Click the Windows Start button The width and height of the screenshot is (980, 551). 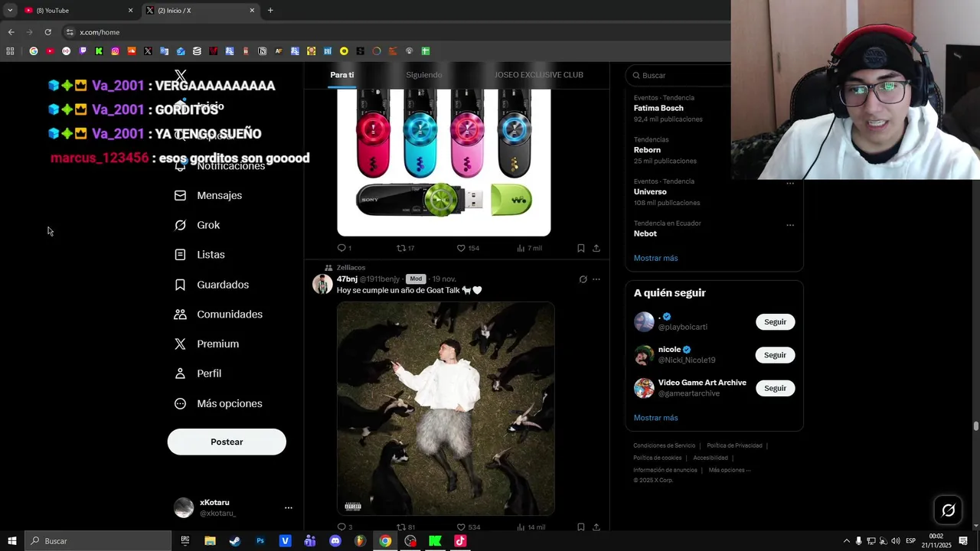pos(12,541)
